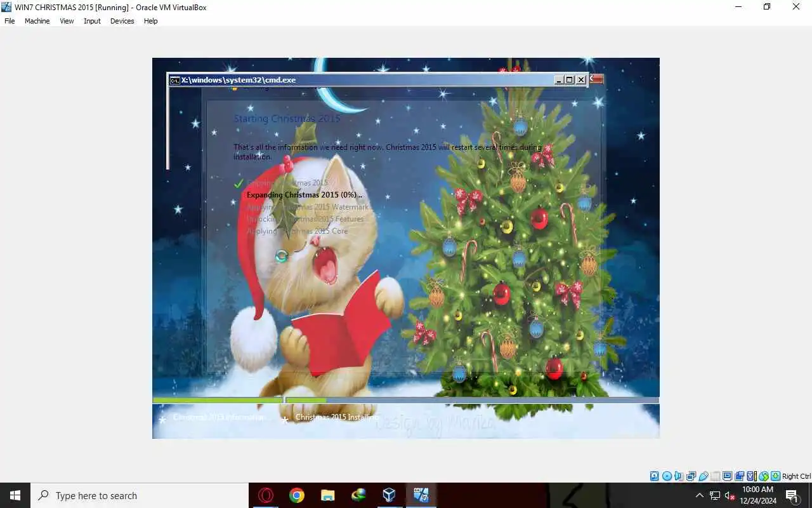
Task: Open the File menu in VirtualBox
Action: (x=10, y=21)
